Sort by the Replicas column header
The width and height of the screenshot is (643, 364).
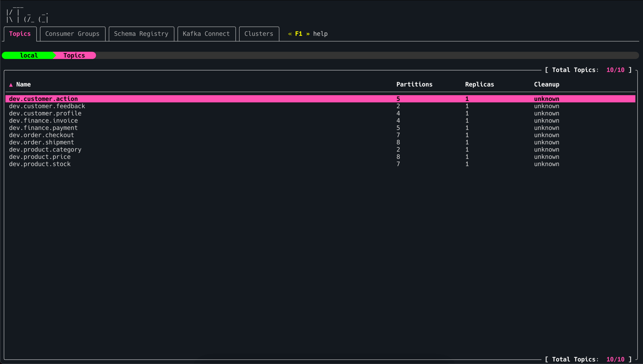(x=479, y=85)
